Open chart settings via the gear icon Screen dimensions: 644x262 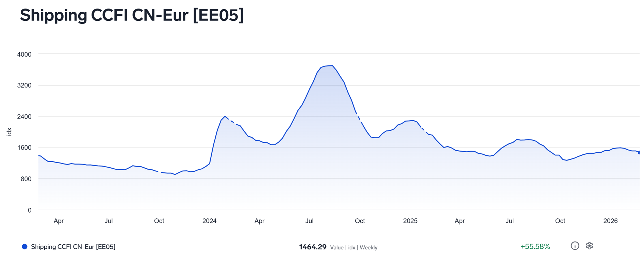click(589, 246)
